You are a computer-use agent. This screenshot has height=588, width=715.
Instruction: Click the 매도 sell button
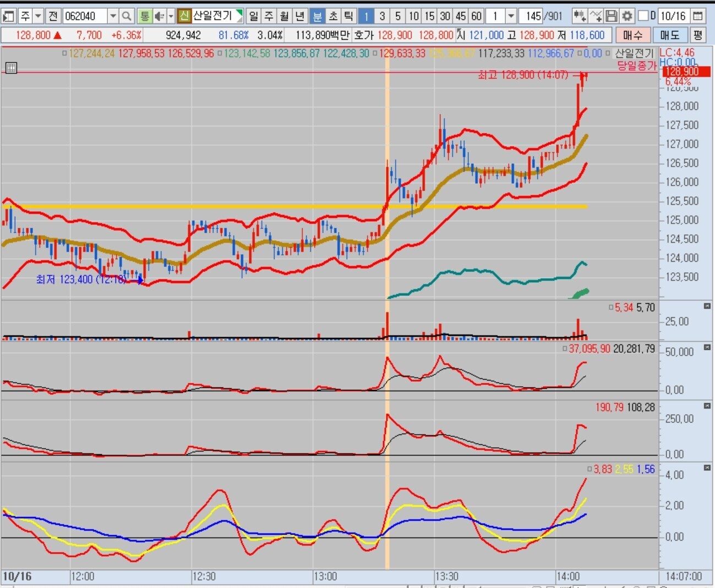669,35
